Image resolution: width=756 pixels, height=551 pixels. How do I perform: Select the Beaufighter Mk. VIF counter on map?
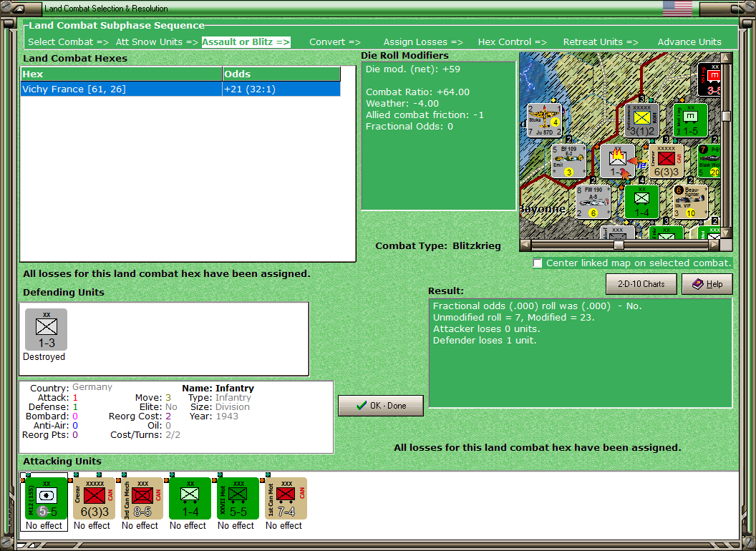[x=690, y=202]
